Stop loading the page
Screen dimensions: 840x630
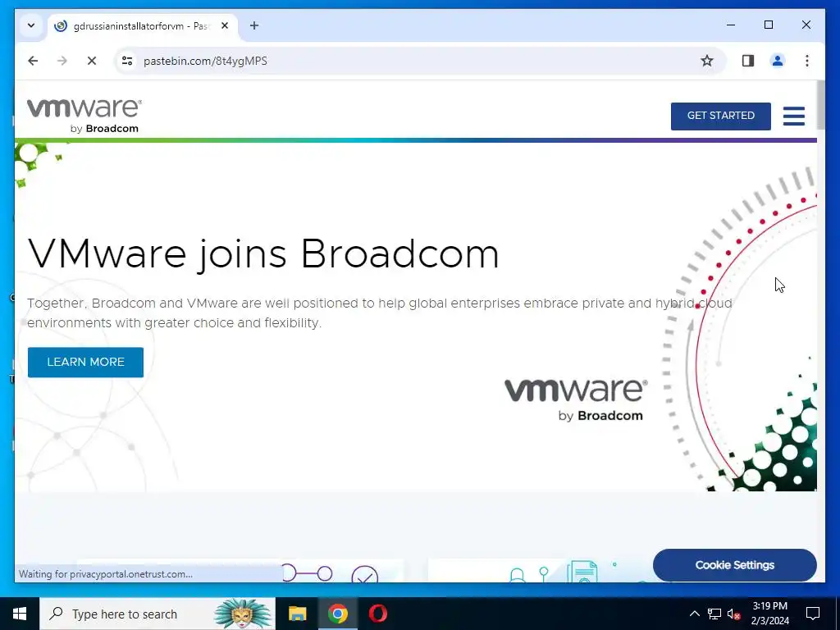tap(92, 61)
